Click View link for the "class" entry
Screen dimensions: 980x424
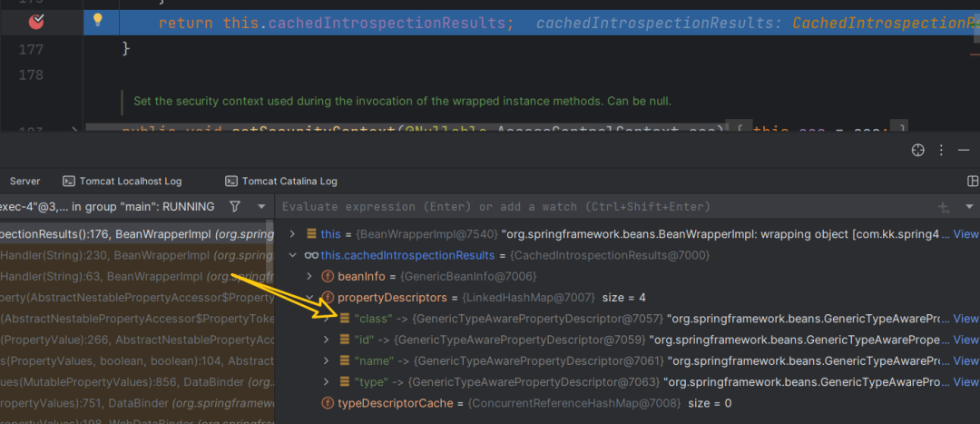coord(965,319)
